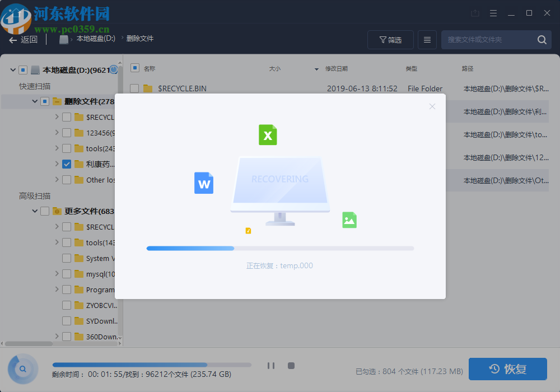Open the share icon in title bar

tap(475, 12)
